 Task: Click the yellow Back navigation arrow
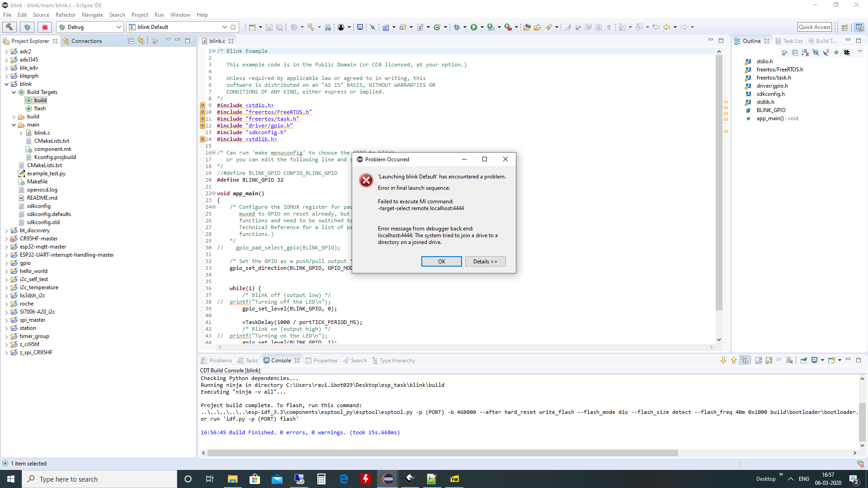[666, 27]
